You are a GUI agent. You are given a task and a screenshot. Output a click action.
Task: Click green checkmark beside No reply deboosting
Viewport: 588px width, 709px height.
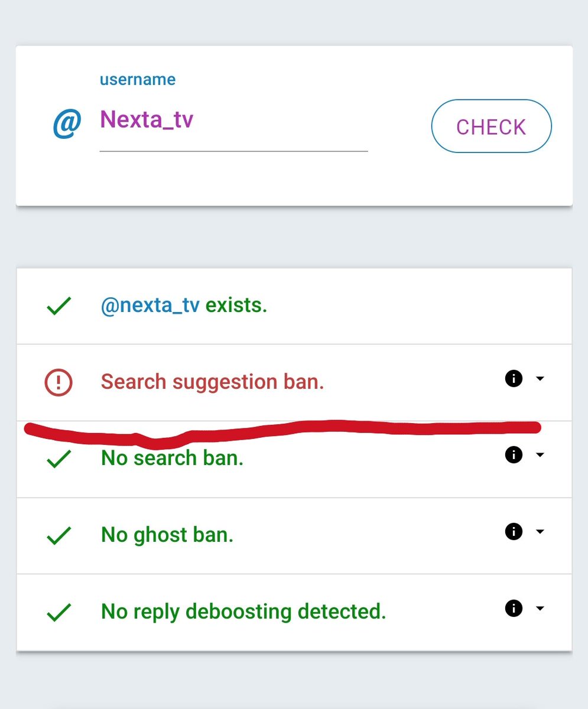[x=59, y=612]
